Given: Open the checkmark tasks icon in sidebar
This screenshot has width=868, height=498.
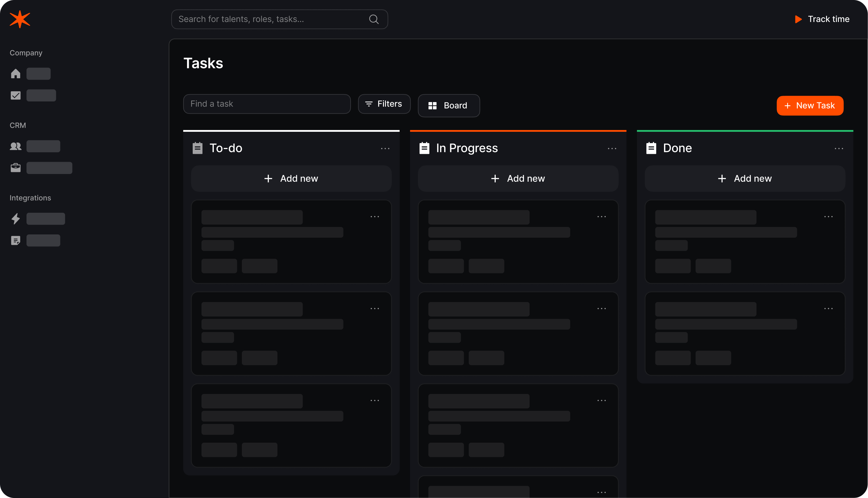Looking at the screenshot, I should (15, 95).
